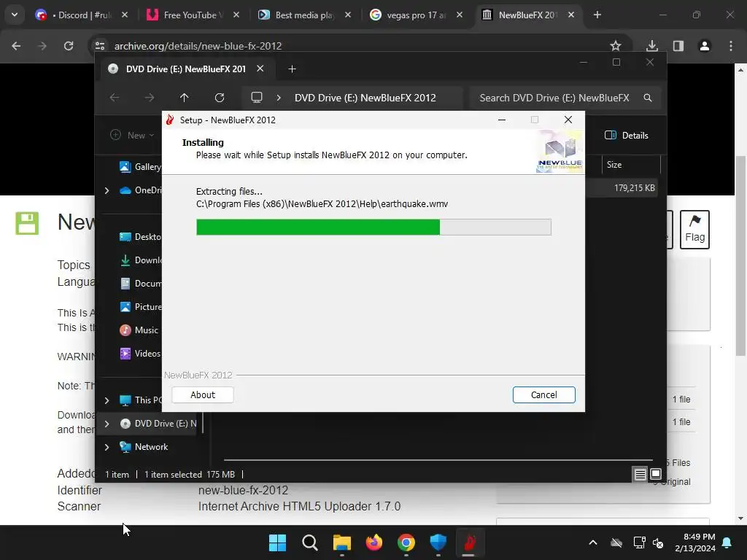Screen dimensions: 747x560
Task: Click the This PC monitor icon in breadcrumb
Action: click(257, 98)
